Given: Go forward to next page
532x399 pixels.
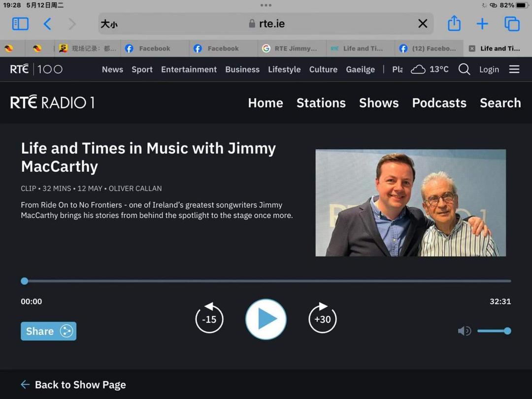Looking at the screenshot, I should coord(72,24).
